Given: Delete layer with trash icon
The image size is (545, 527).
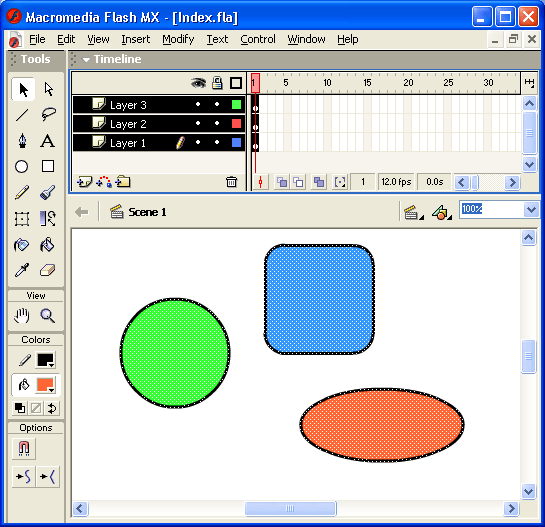Looking at the screenshot, I should [x=231, y=181].
